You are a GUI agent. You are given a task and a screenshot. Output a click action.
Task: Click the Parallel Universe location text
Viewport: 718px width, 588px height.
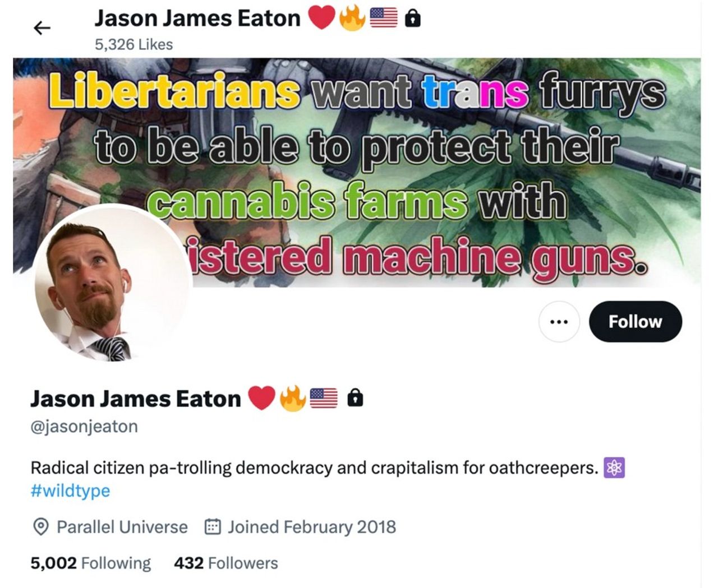click(x=122, y=527)
